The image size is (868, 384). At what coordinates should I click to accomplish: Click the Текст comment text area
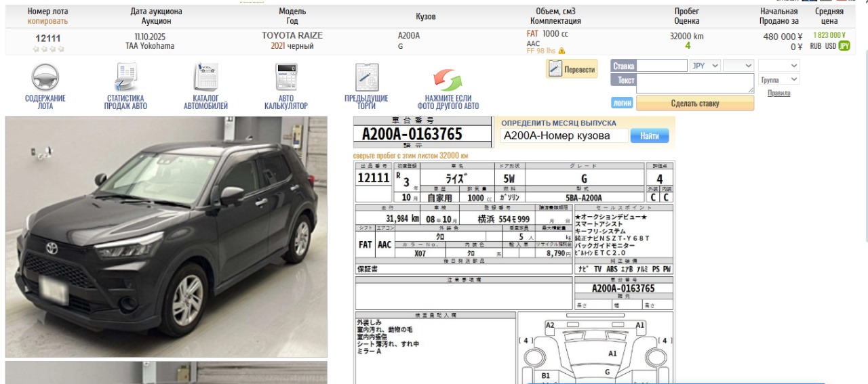pyautogui.click(x=695, y=83)
